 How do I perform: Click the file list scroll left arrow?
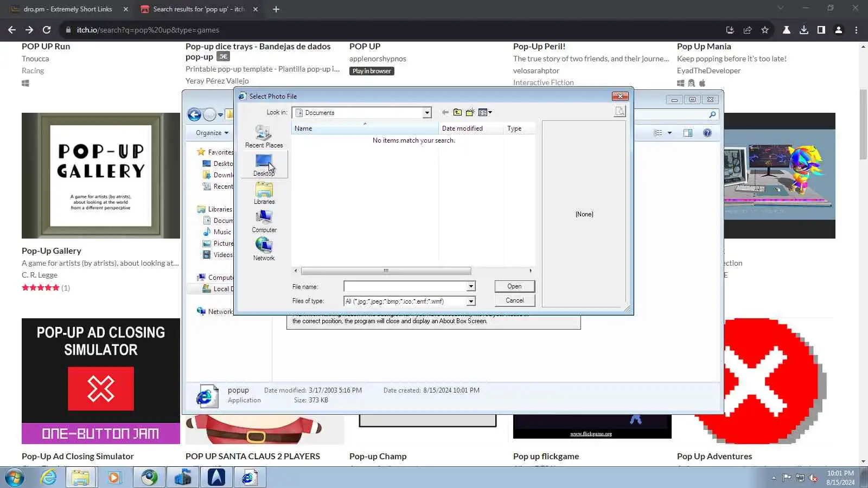(x=296, y=271)
